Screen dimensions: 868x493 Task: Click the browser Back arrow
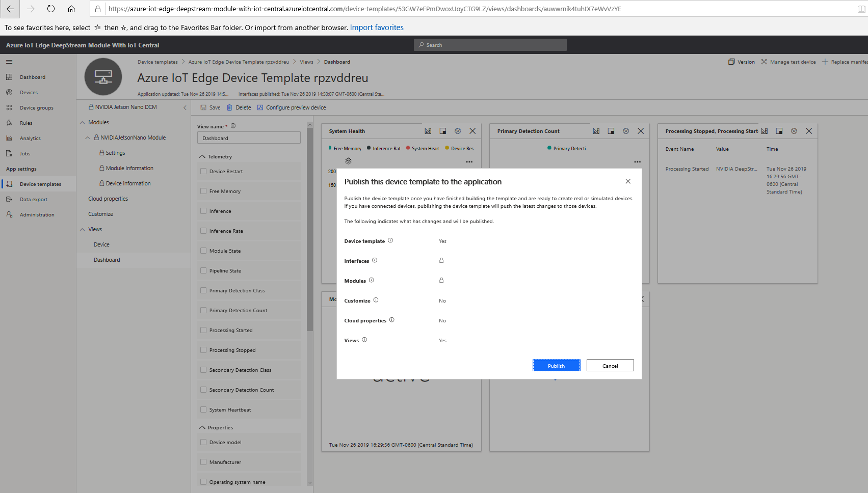point(10,9)
